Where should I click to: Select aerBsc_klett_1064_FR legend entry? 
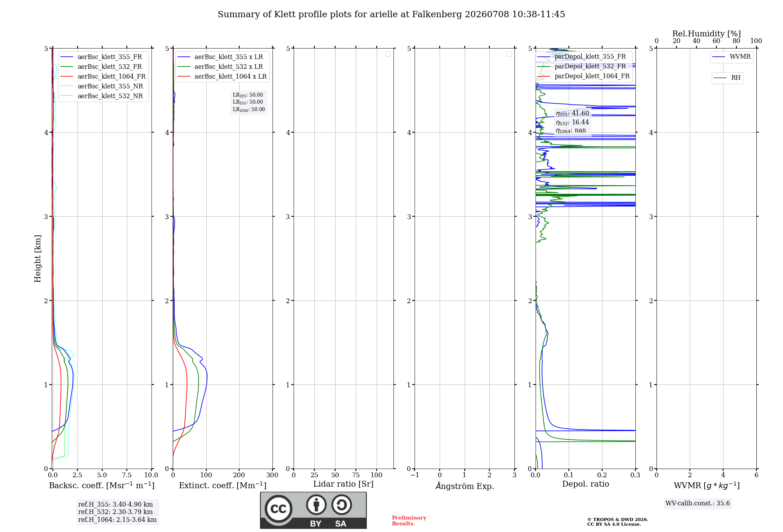pos(103,76)
